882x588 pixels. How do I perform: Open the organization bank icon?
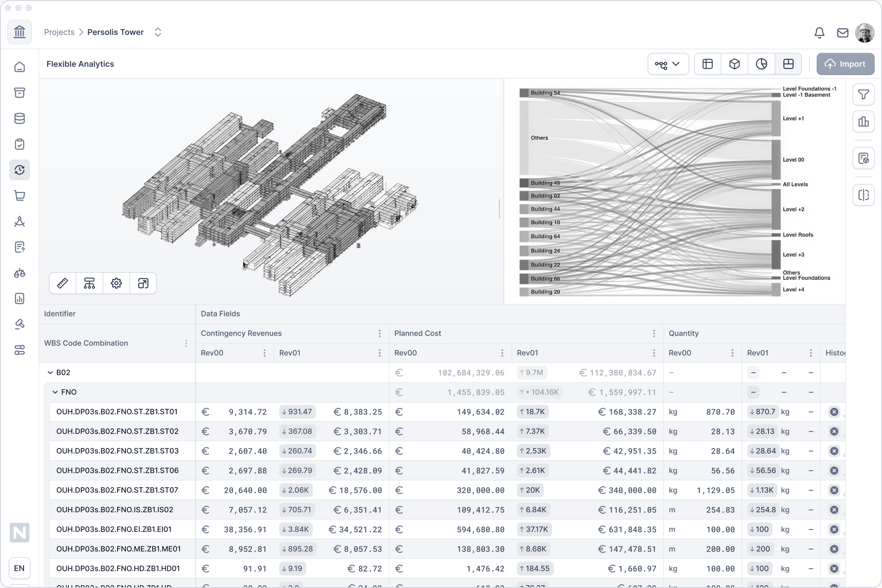[20, 32]
